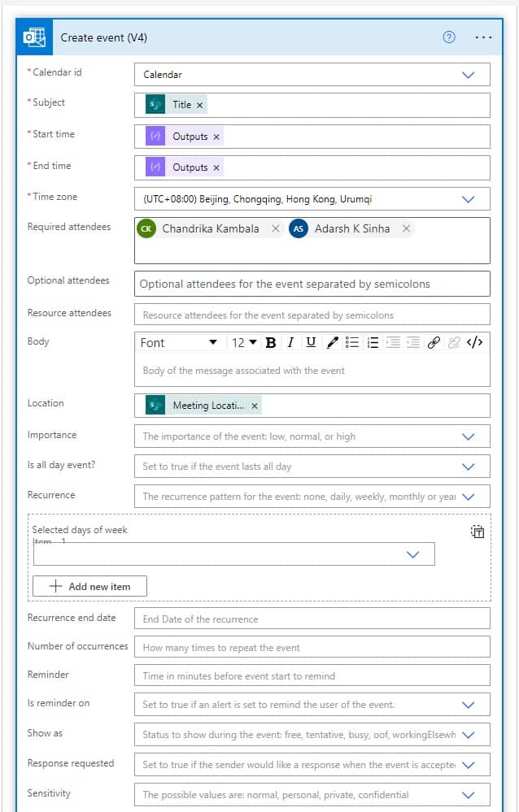
Task: Expand the Response requested dropdown
Action: [x=469, y=765]
